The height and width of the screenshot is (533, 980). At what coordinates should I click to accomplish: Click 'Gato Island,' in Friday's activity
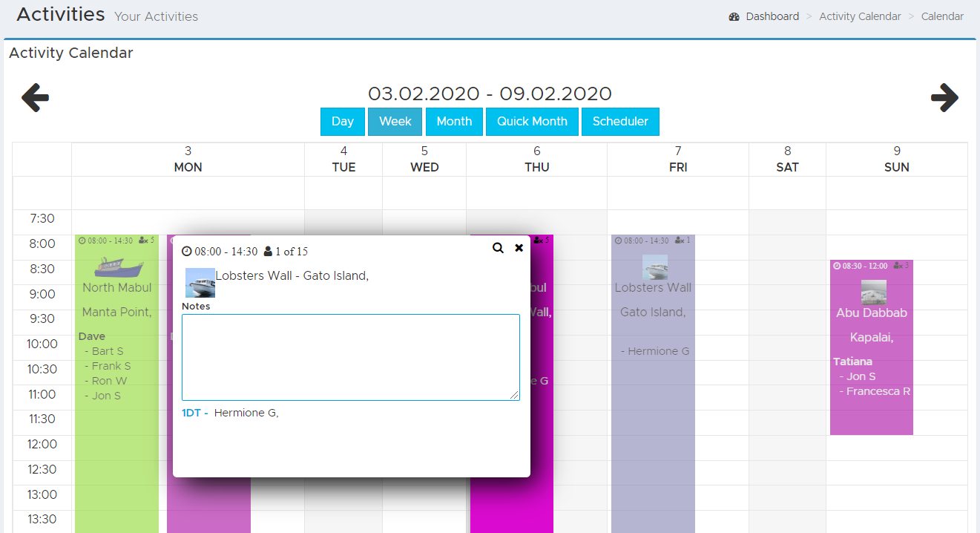[x=653, y=312]
